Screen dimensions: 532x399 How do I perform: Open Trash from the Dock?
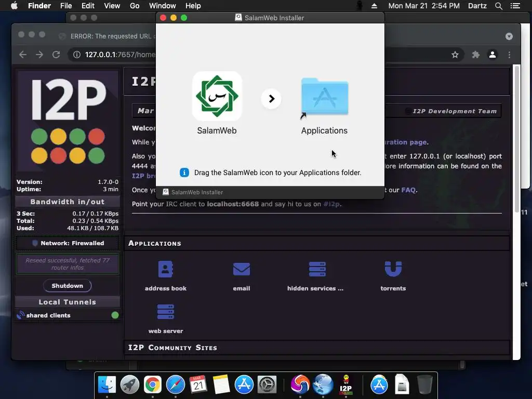point(424,384)
